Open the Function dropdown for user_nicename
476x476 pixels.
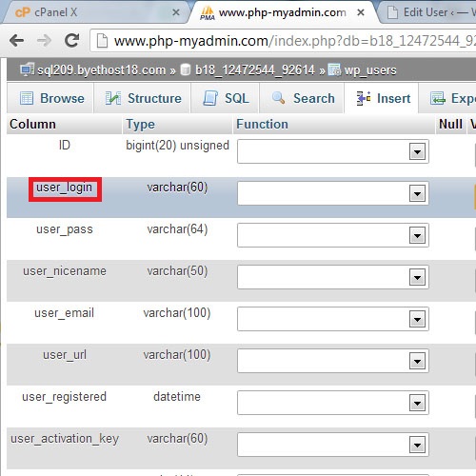click(x=333, y=277)
